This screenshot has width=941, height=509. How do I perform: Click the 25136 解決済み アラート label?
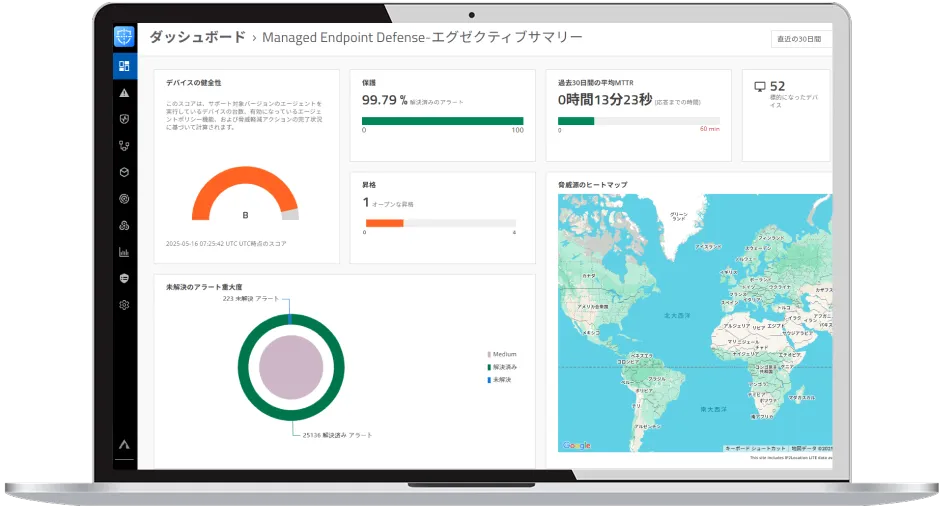point(337,435)
